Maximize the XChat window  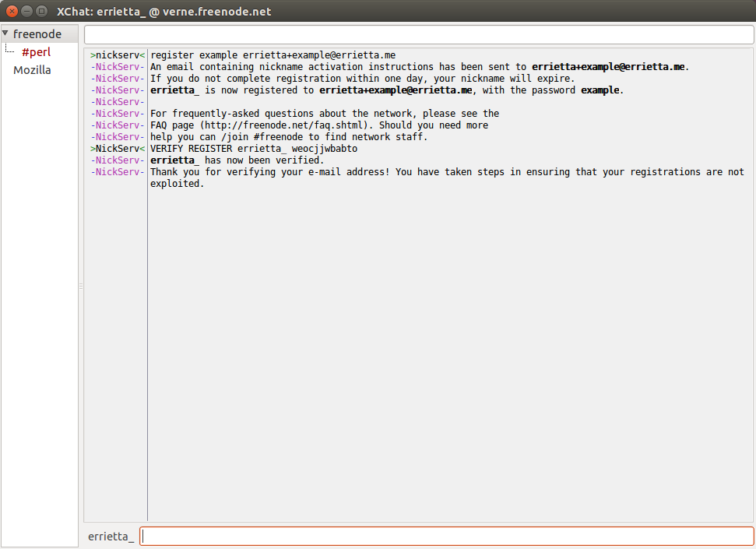tap(42, 11)
